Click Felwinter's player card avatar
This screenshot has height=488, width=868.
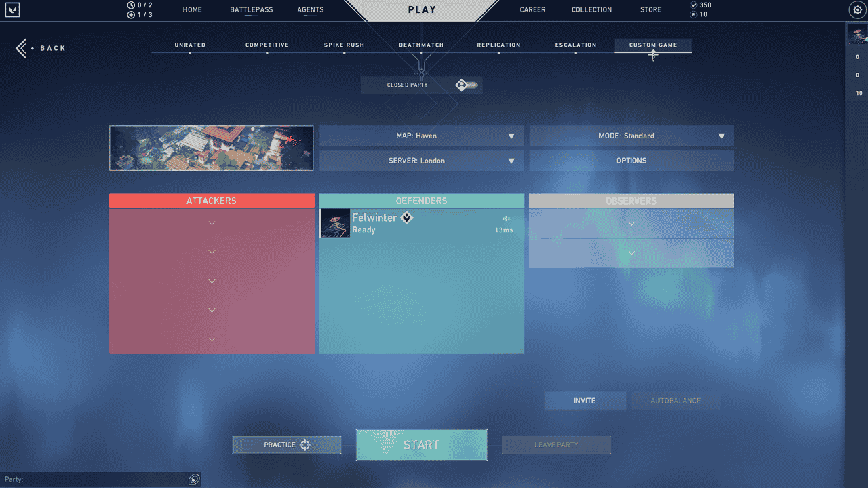tap(335, 223)
